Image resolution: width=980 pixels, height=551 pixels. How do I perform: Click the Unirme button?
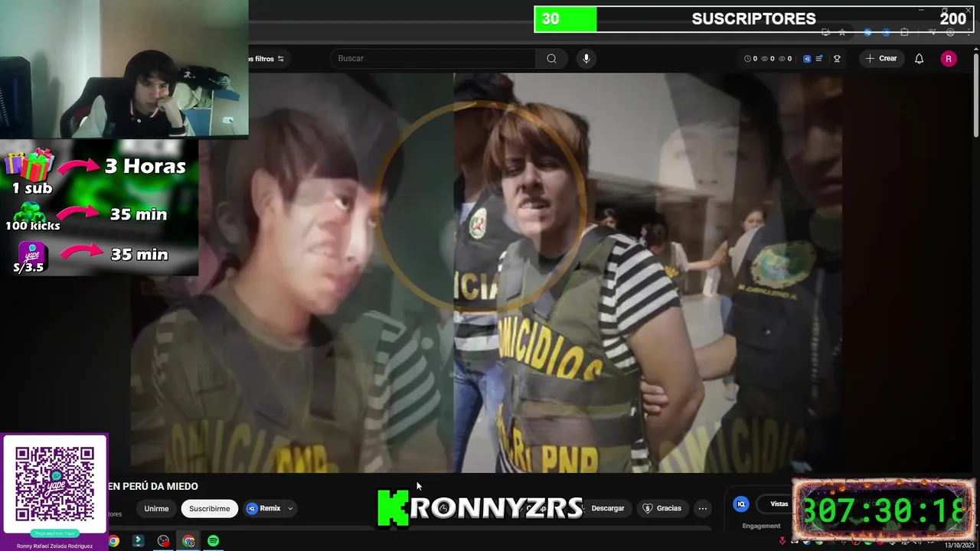tap(156, 508)
